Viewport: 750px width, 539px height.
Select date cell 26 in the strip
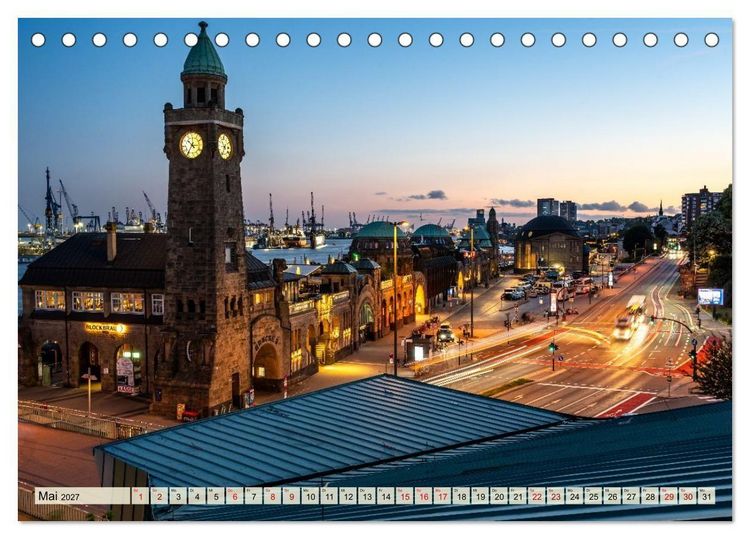[x=613, y=496]
